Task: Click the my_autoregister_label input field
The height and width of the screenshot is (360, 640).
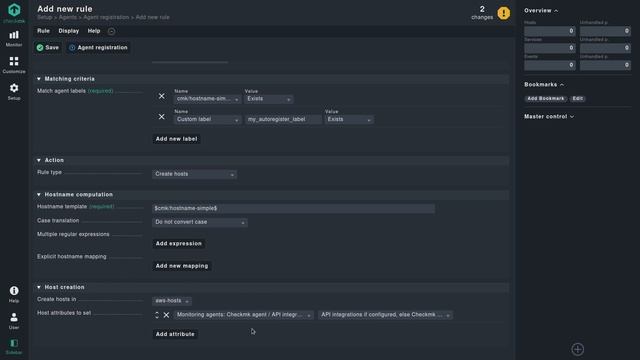Action: (283, 120)
